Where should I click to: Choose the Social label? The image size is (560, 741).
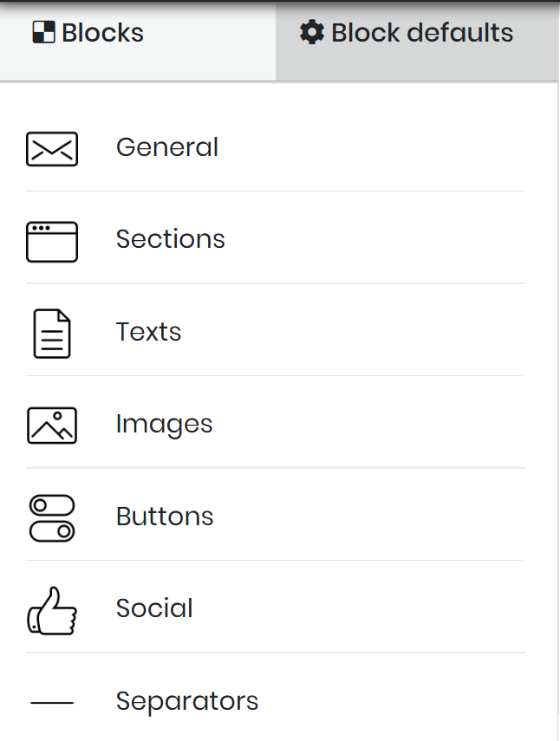(154, 608)
